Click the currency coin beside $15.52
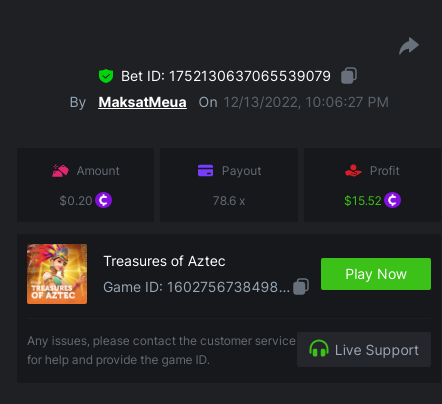The width and height of the screenshot is (442, 404). (x=392, y=200)
